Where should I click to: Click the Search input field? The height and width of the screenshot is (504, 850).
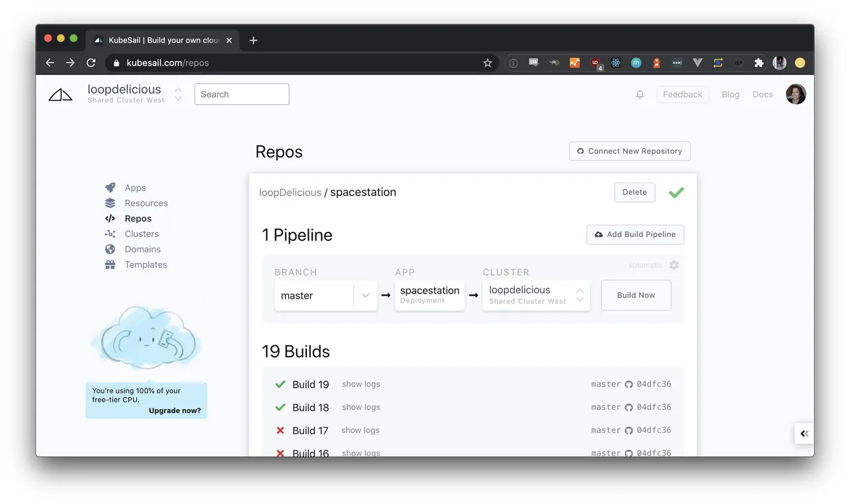point(242,94)
